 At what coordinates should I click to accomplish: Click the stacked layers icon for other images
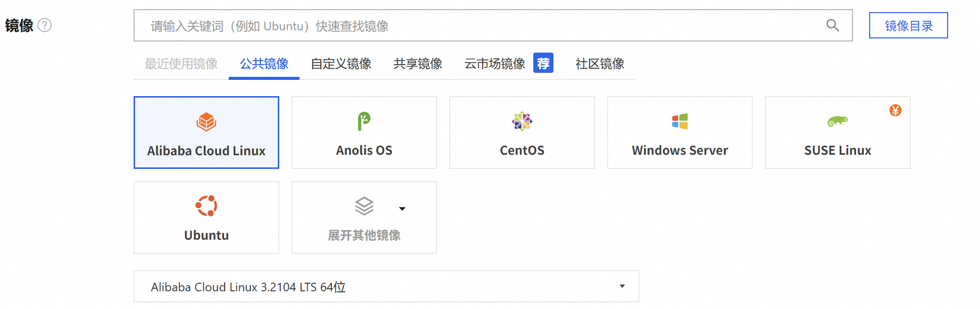pyautogui.click(x=364, y=206)
